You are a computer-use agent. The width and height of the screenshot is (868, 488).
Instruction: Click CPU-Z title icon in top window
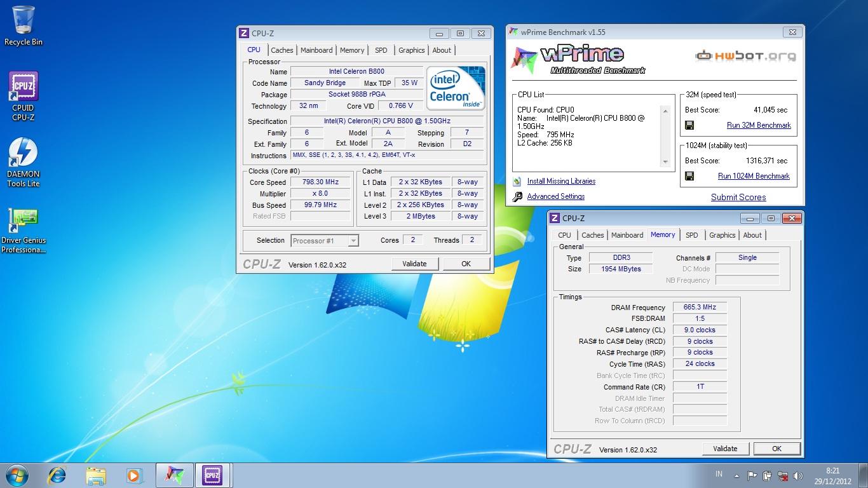tap(244, 33)
